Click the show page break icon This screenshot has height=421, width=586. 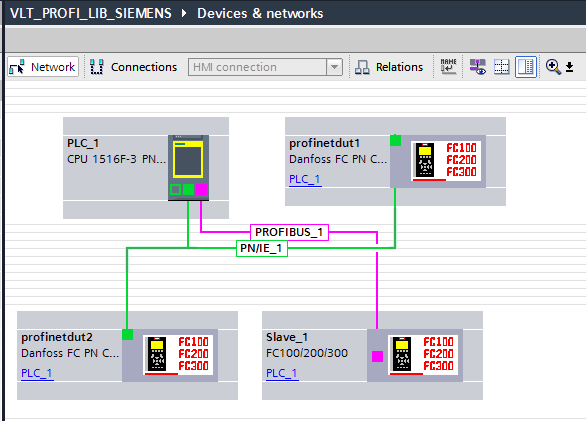click(x=501, y=67)
